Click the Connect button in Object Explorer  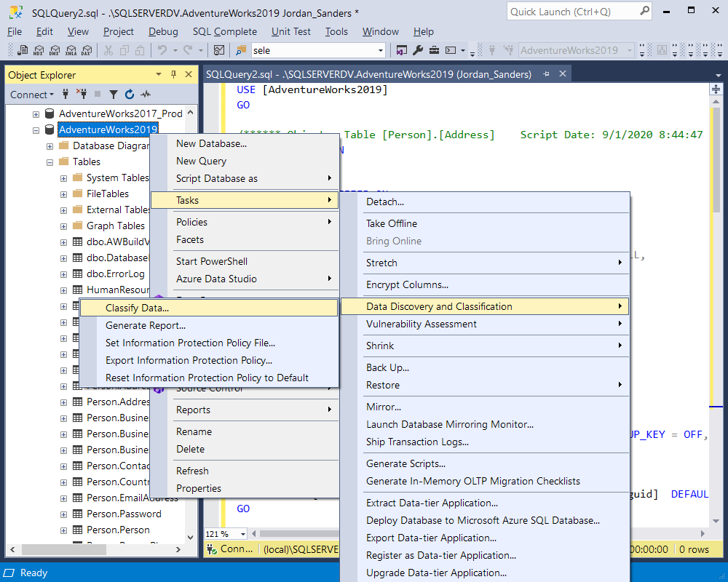tap(31, 95)
